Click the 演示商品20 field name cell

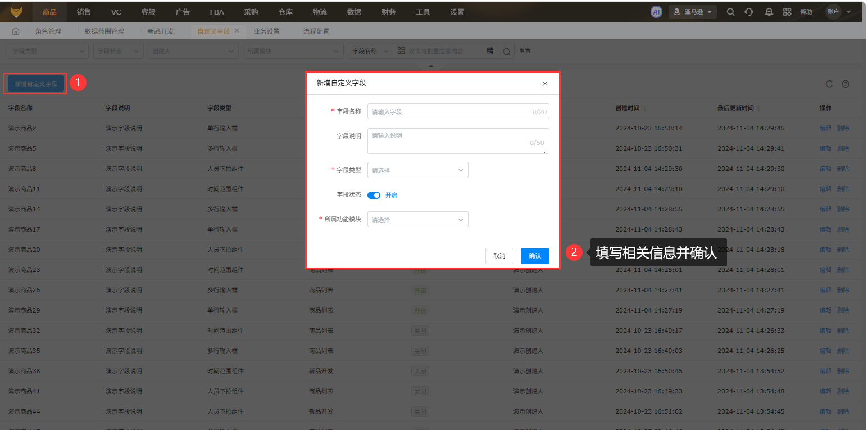coord(24,250)
